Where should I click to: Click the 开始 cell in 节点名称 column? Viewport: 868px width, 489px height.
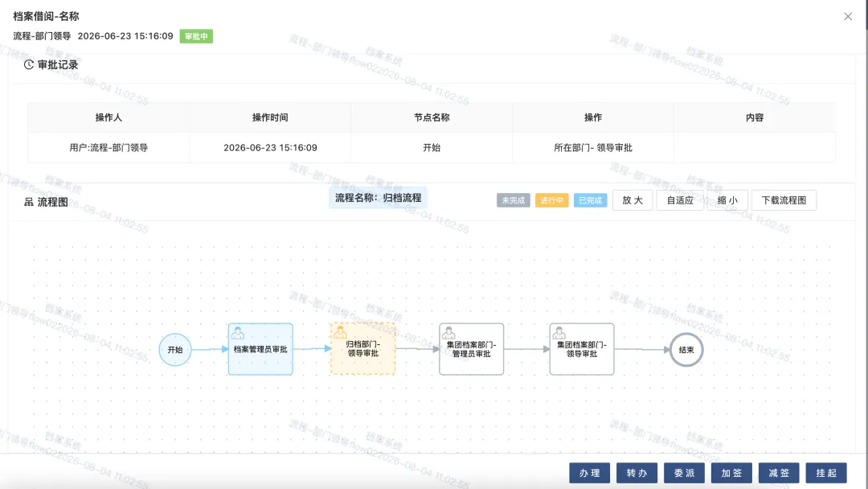click(x=432, y=148)
